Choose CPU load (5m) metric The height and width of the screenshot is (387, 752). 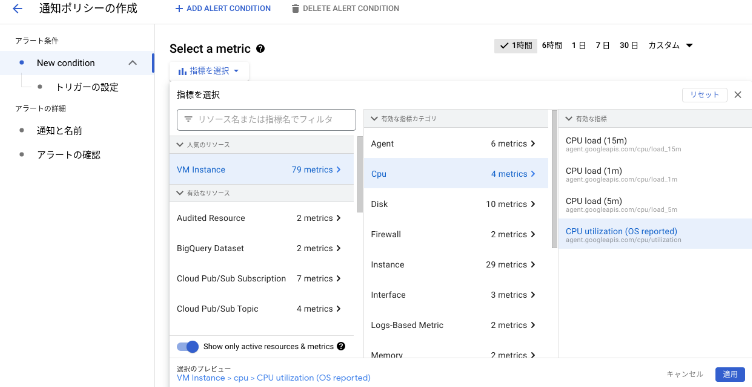point(655,204)
